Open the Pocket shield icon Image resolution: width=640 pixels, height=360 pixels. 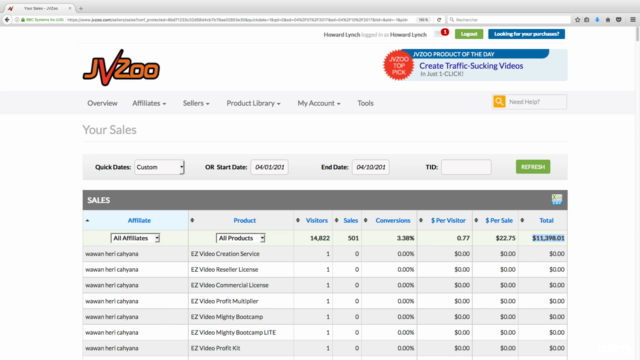tap(619, 20)
